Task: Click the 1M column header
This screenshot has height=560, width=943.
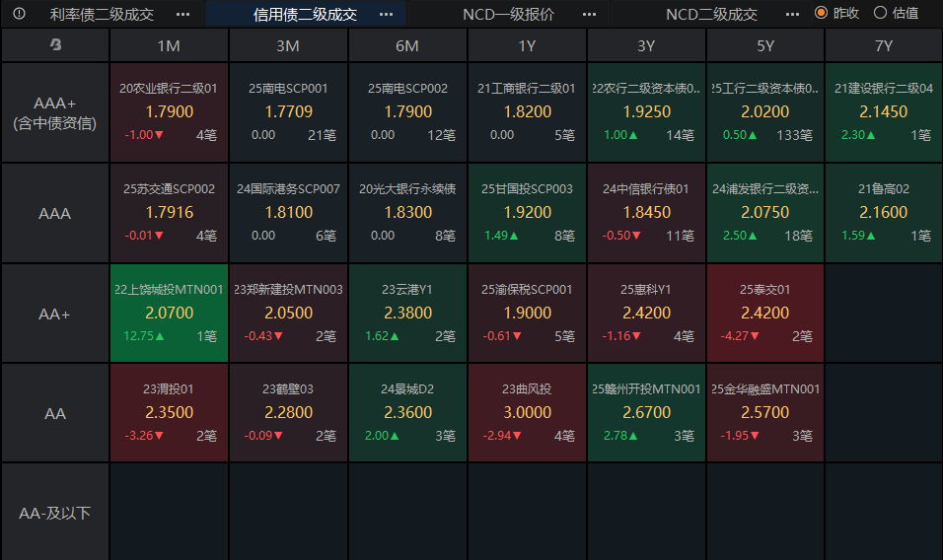Action: [169, 45]
